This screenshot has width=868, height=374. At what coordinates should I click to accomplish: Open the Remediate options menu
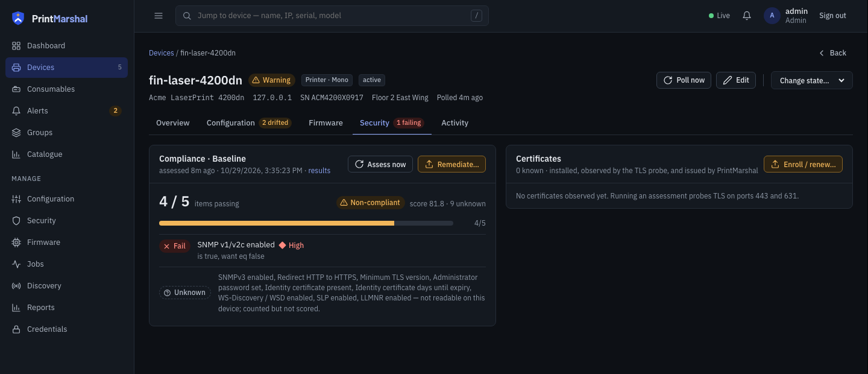click(451, 164)
